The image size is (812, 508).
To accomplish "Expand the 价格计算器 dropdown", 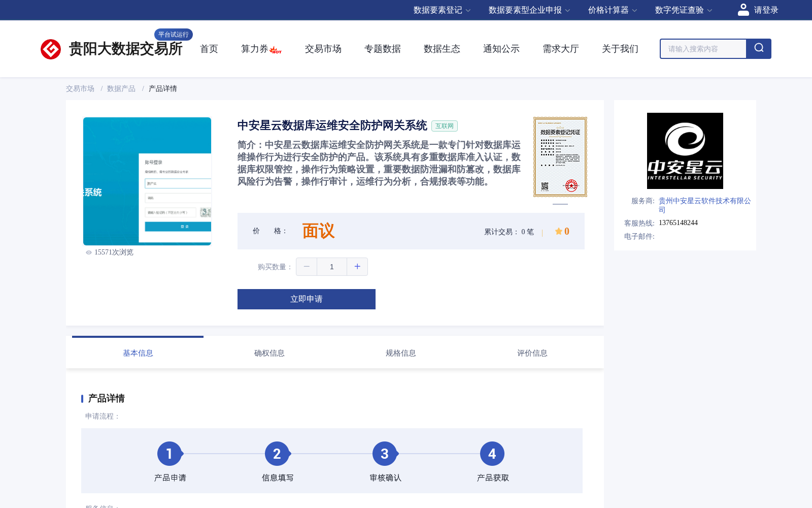I will tap(613, 10).
